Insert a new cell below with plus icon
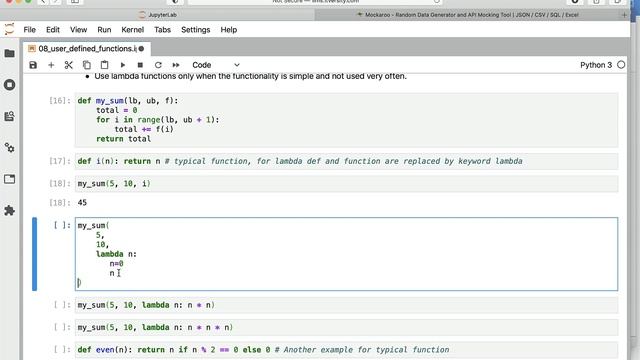The width and height of the screenshot is (640, 360). [51, 65]
